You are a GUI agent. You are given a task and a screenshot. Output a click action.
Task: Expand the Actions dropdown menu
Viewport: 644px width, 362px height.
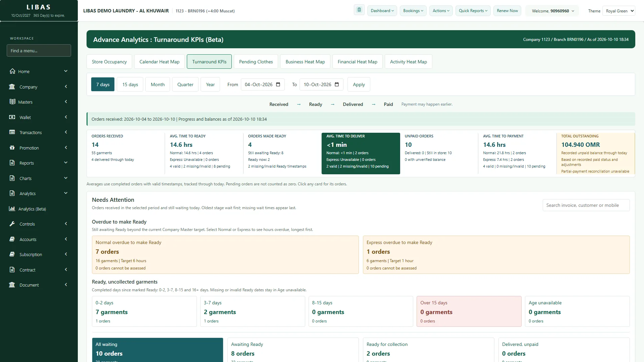pyautogui.click(x=441, y=11)
